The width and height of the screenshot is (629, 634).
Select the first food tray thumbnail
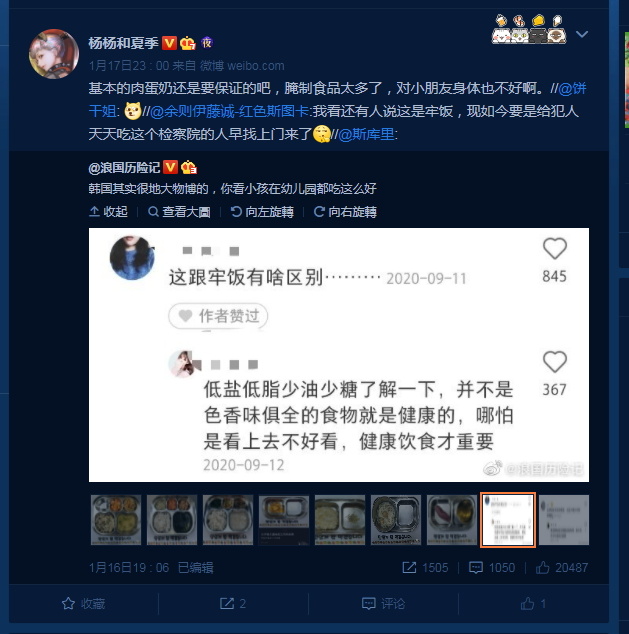(x=116, y=520)
